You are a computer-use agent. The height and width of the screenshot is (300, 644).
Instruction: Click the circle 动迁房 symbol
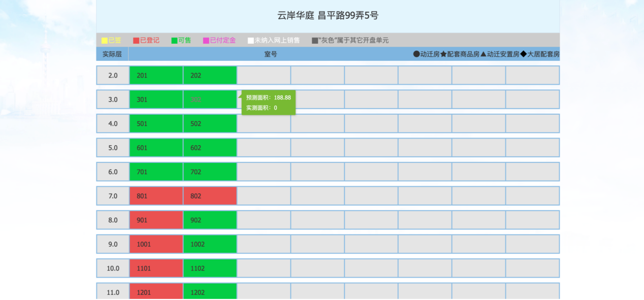416,54
